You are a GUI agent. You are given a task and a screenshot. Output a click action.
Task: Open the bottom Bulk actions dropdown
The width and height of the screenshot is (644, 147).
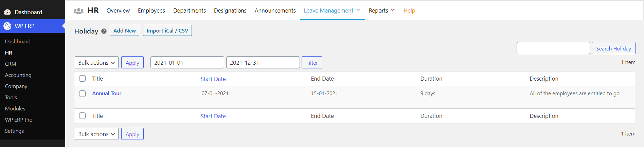[96, 134]
